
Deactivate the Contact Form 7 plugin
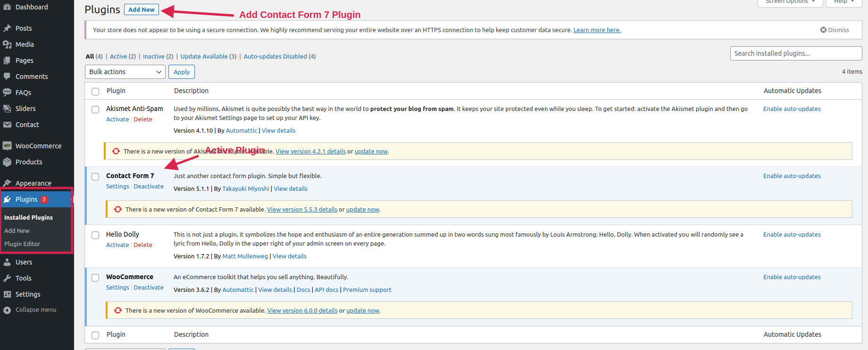[149, 187]
